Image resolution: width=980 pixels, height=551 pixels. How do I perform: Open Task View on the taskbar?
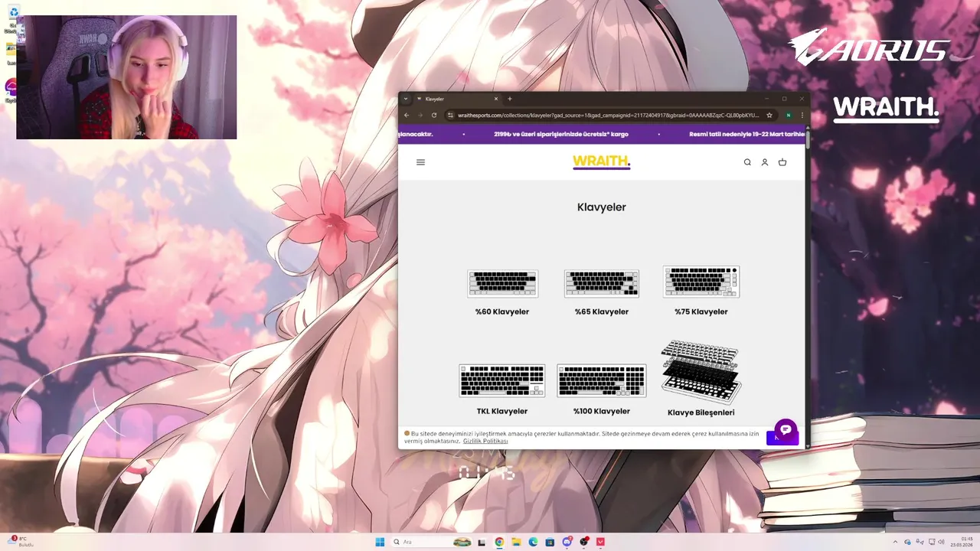pyautogui.click(x=482, y=542)
